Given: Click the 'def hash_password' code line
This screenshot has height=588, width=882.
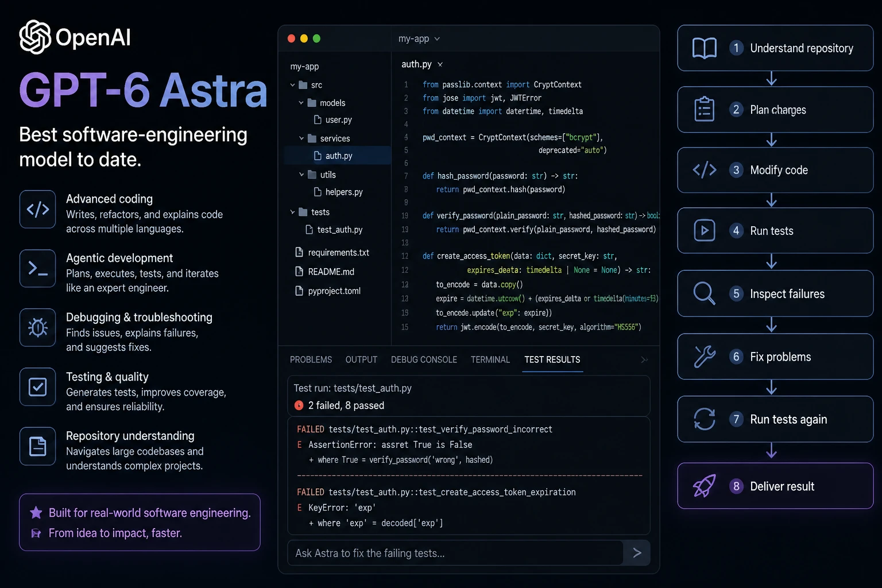Looking at the screenshot, I should 500,176.
